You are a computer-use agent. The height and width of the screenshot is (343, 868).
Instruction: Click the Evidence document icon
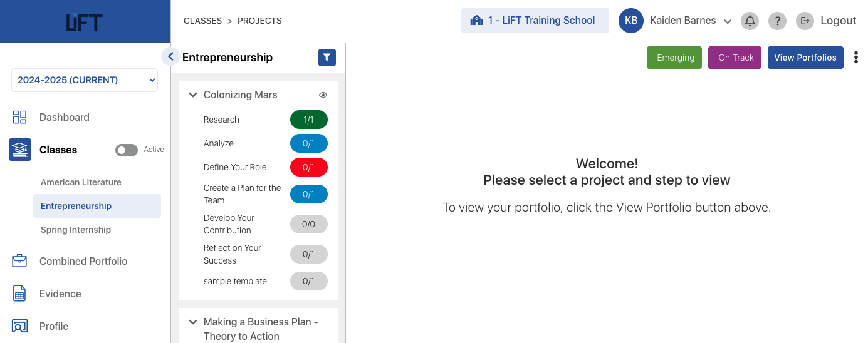pos(19,294)
